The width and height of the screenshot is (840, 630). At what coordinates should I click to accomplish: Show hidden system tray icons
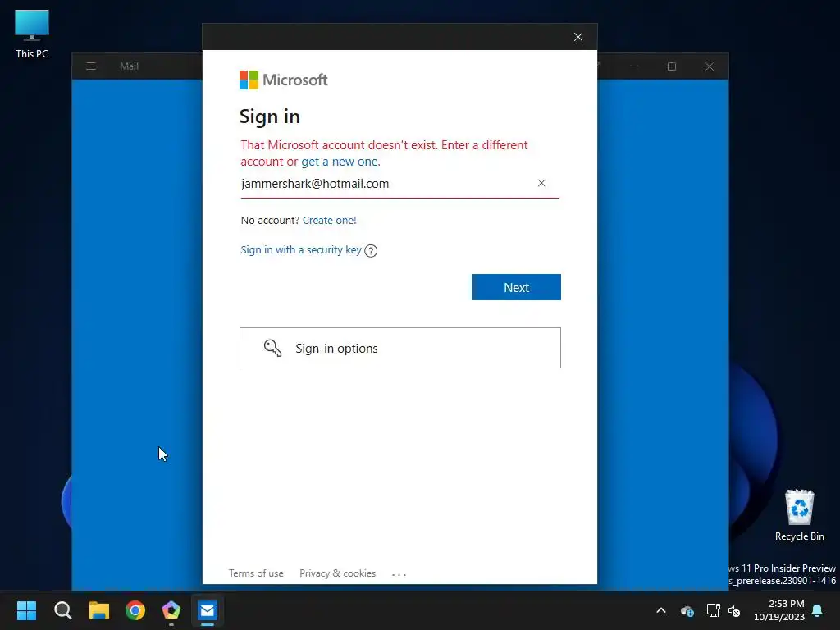pyautogui.click(x=661, y=610)
